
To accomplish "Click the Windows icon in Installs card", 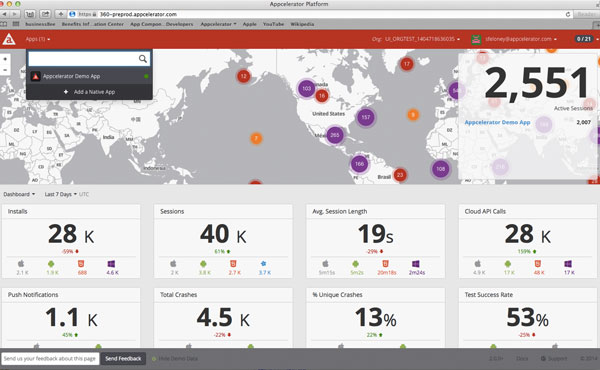I will pyautogui.click(x=111, y=264).
